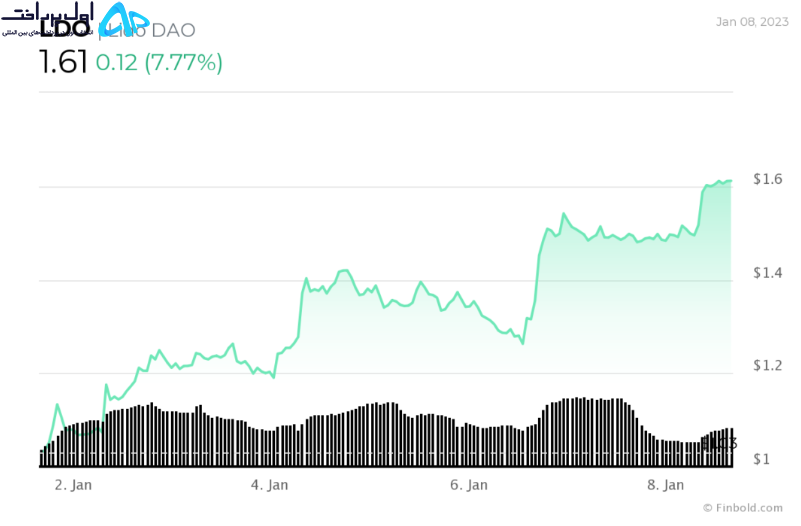Click the $1.4 price axis label
The image size is (801, 526).
[x=767, y=273]
